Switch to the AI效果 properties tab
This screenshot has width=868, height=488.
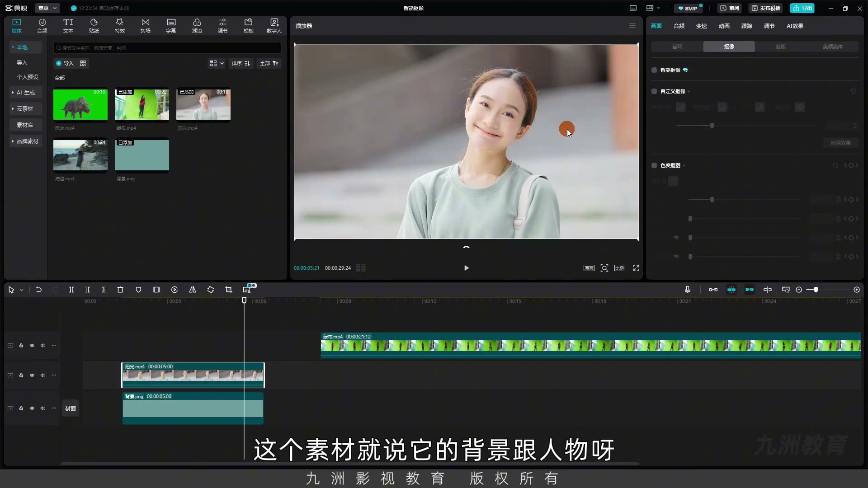795,26
